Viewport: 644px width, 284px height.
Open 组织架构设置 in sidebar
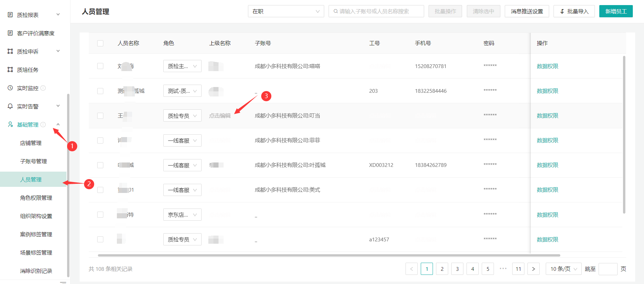[x=36, y=216]
